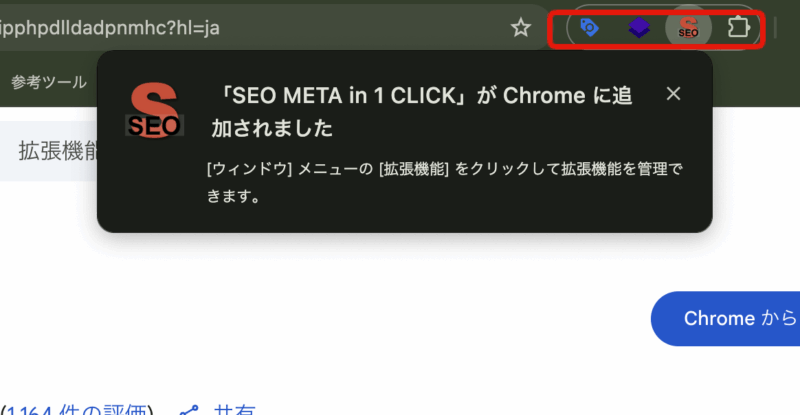Open the purple stacked layers extension
The image size is (800, 415).
pyautogui.click(x=639, y=28)
